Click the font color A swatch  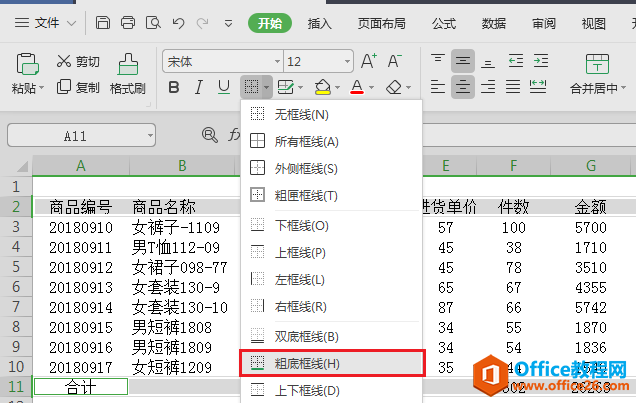point(357,88)
